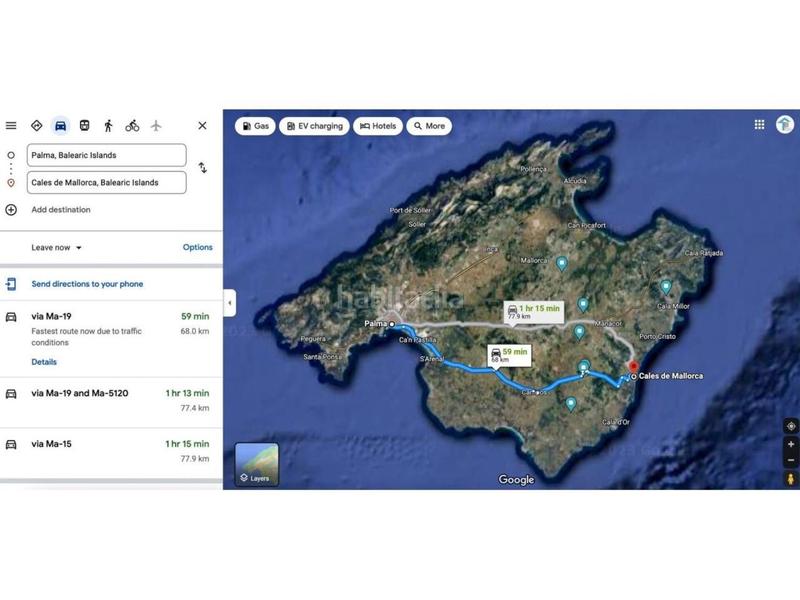The height and width of the screenshot is (600, 800).
Task: Send directions to your phone
Action: click(86, 284)
